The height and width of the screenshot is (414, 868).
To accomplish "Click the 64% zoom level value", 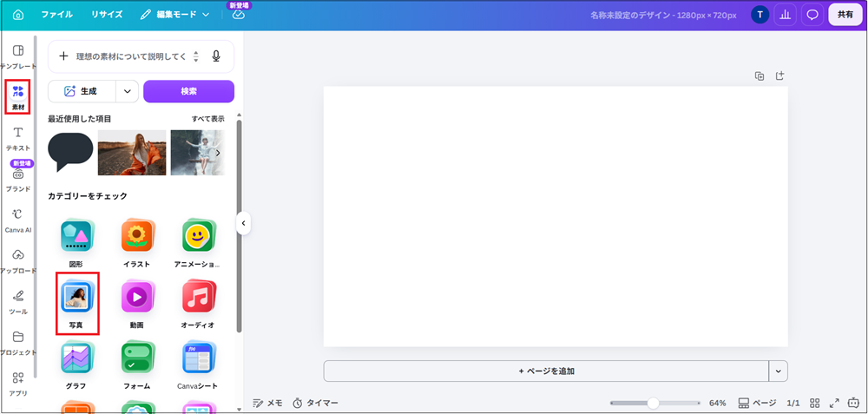I will click(718, 403).
